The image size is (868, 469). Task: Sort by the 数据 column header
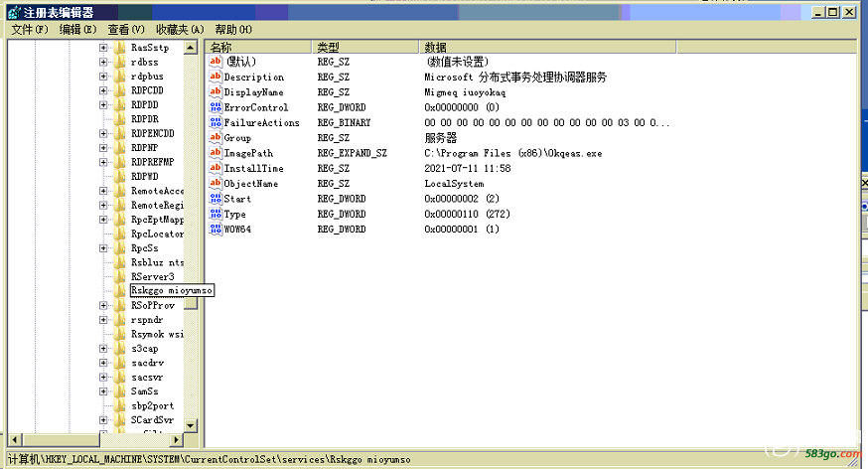[x=547, y=47]
